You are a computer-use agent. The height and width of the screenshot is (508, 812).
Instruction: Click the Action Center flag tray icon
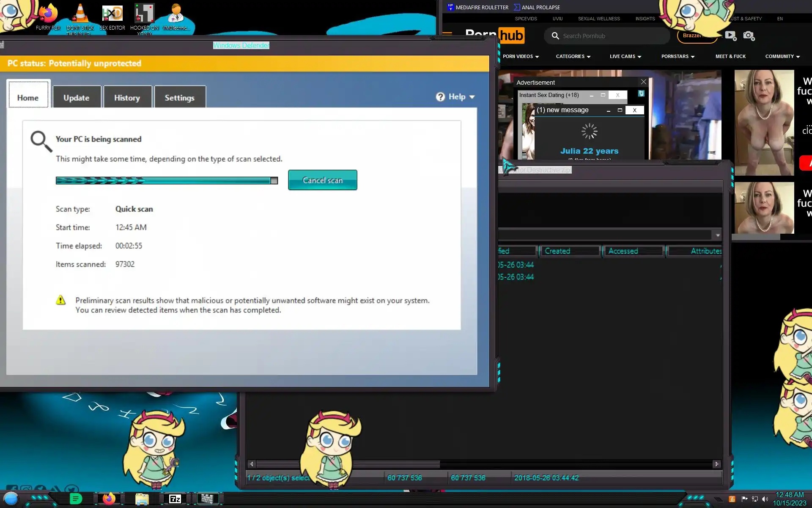(744, 499)
